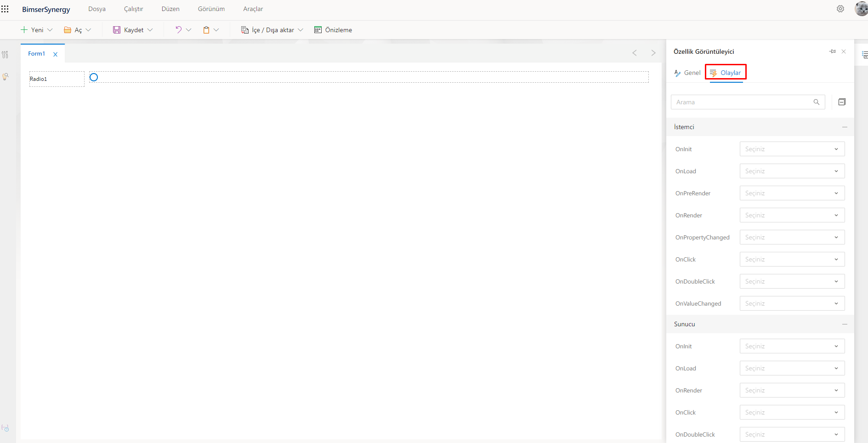Viewport: 868px width, 443px height.
Task: Open İstemci OnRender Seçiniz dropdown
Action: coord(792,215)
